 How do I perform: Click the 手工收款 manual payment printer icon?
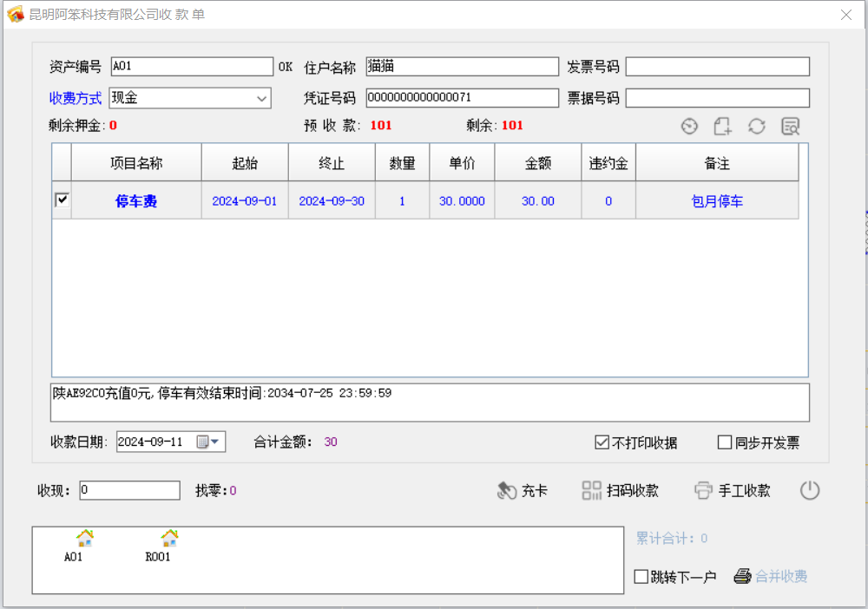[703, 489]
